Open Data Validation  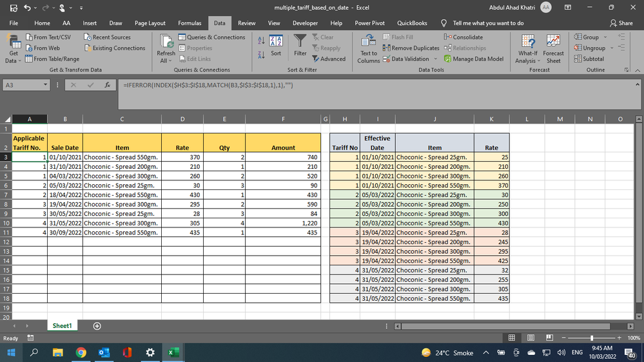pyautogui.click(x=405, y=59)
